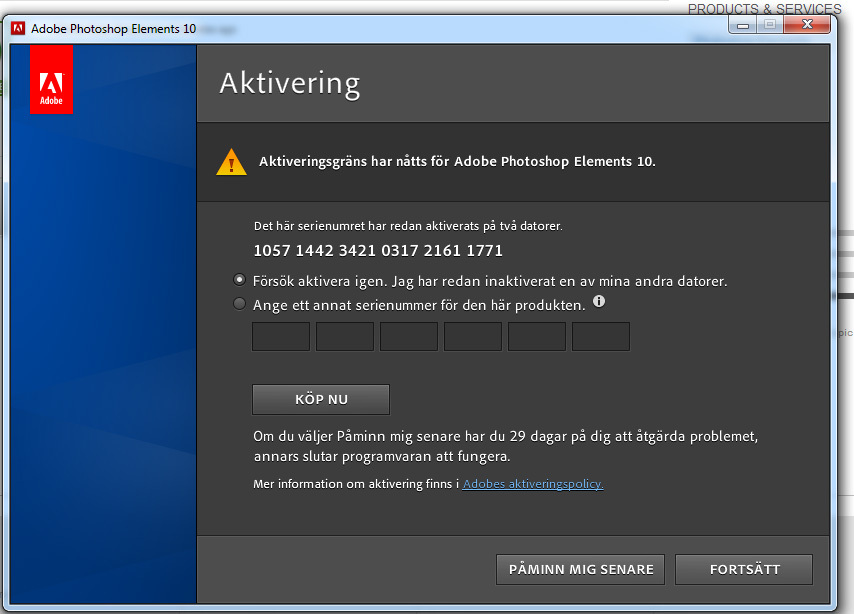Click 'Om du väljer Påminn mig senare' paragraph
The image size is (854, 614).
click(505, 446)
